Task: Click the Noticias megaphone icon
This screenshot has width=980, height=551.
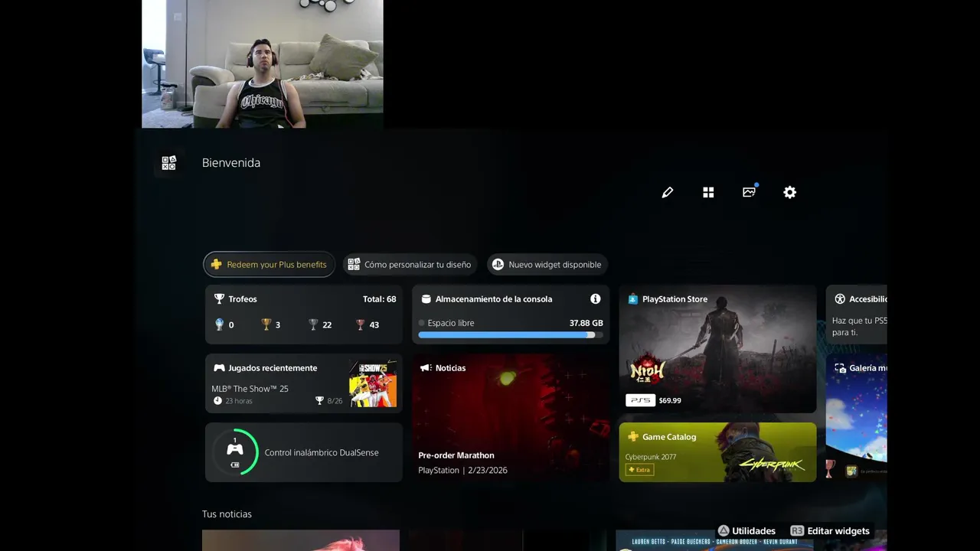Action: click(x=426, y=368)
